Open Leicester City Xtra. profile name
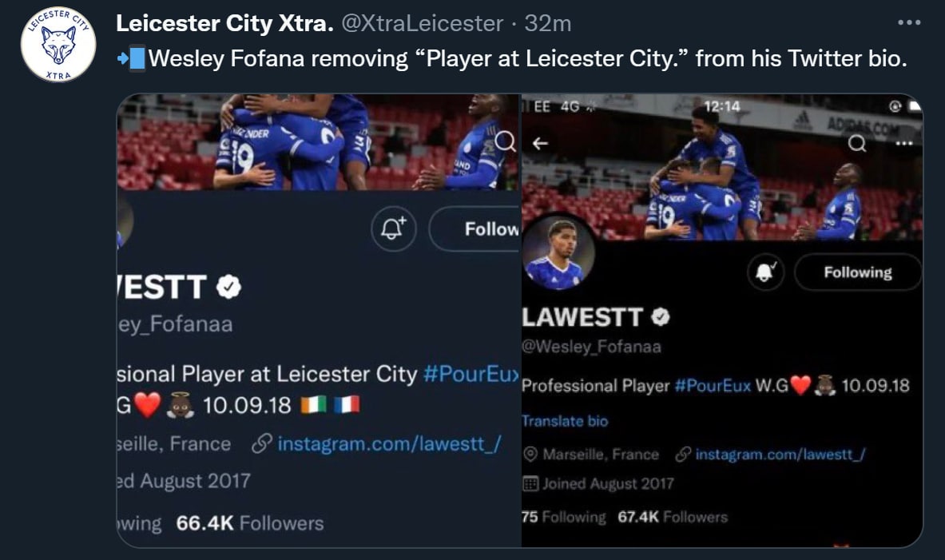 coord(224,24)
